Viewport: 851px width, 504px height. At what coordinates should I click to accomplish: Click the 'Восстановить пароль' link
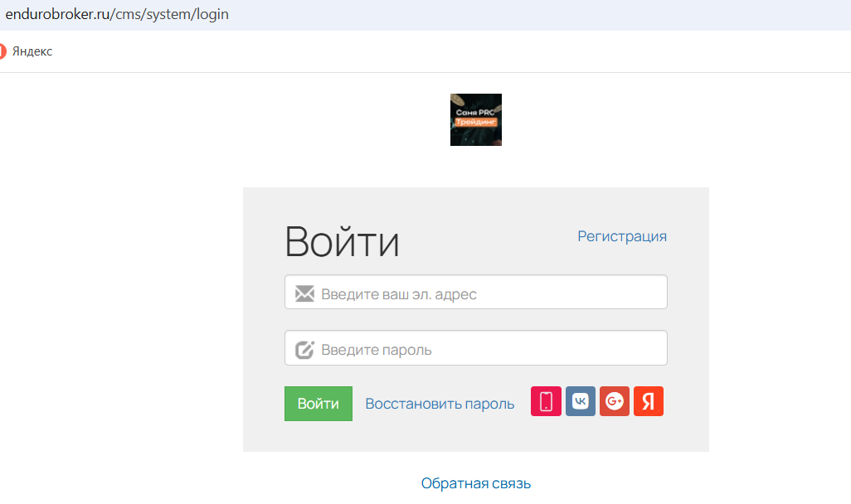440,404
